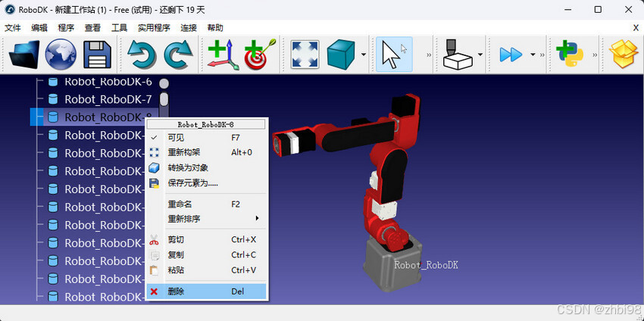Screen dimensions: 644x321
Task: Save the station with the floppy icon
Action: pyautogui.click(x=97, y=55)
